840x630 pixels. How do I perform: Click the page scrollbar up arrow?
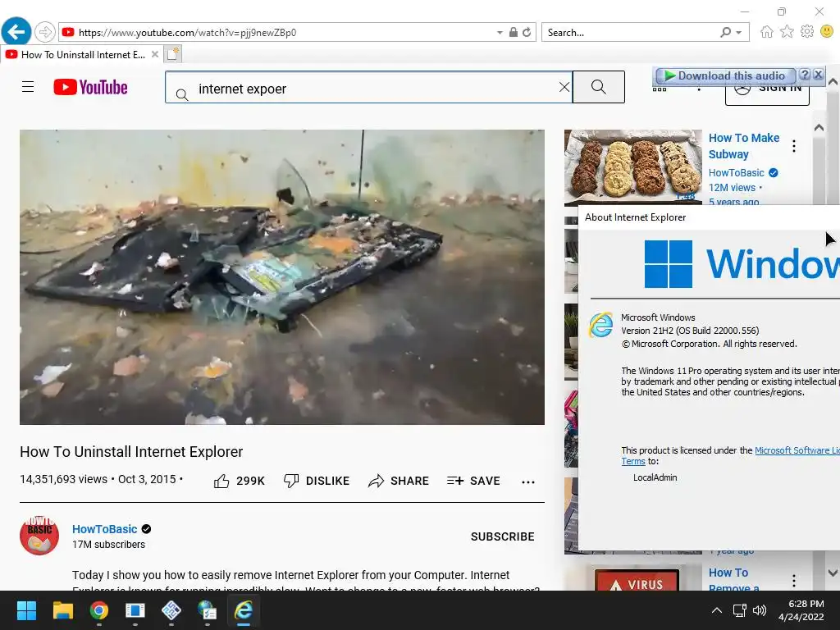(833, 82)
